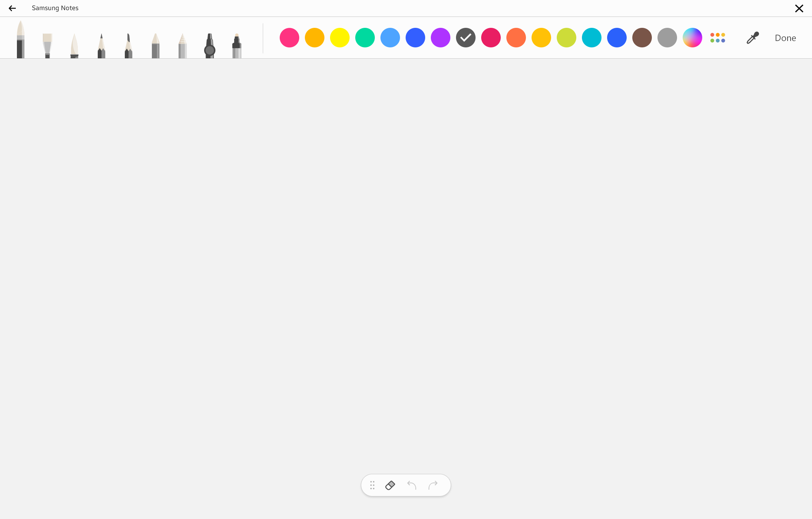Select the crayon tool with ridged tip

click(x=183, y=46)
